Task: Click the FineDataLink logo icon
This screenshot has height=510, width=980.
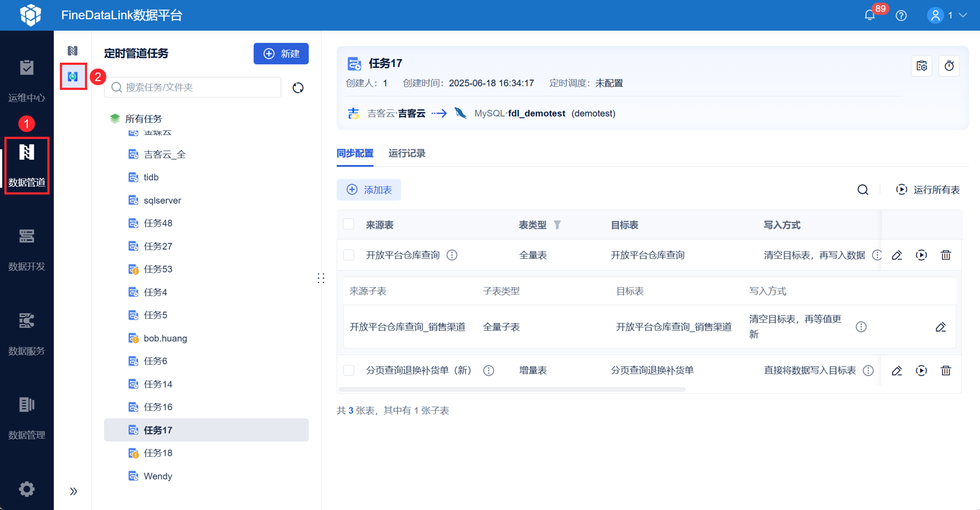Action: [30, 15]
